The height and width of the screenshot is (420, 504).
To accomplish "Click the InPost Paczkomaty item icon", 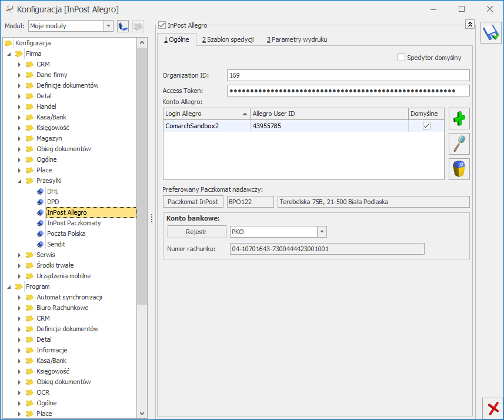I will pos(40,223).
